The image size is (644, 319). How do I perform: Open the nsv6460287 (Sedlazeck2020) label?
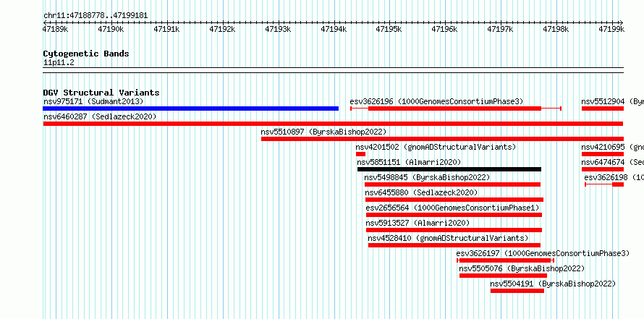(x=100, y=116)
